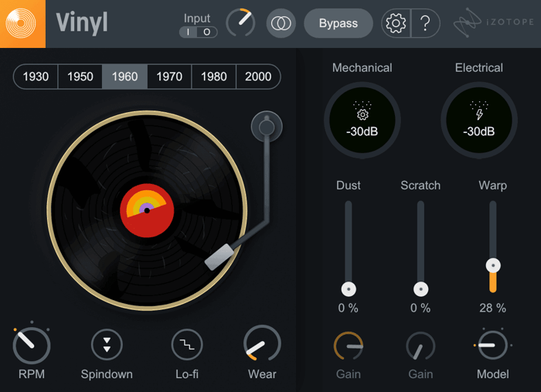The height and width of the screenshot is (392, 541).
Task: Open settings via the gear icon
Action: 396,23
